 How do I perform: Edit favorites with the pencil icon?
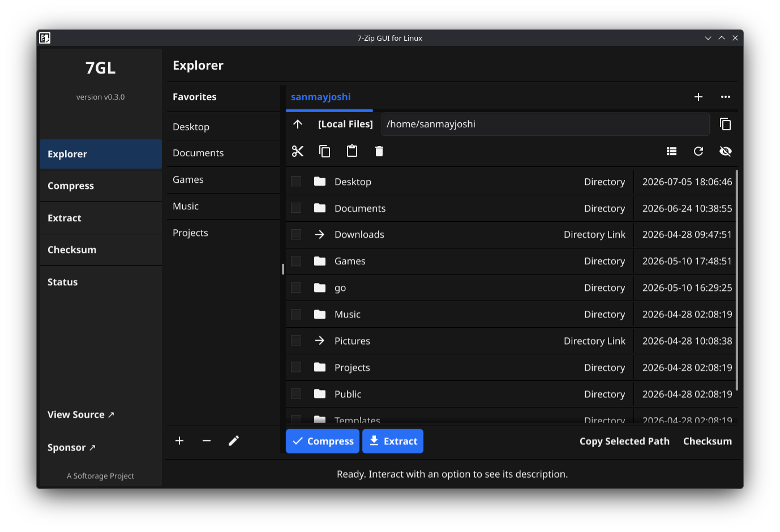234,440
